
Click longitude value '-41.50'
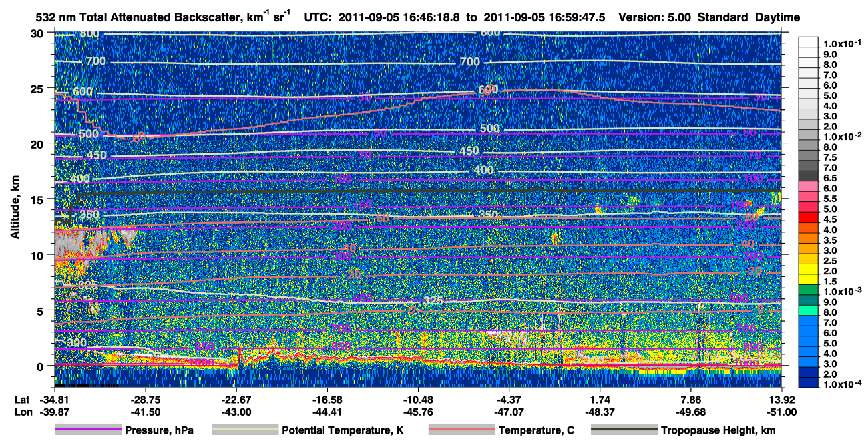tap(145, 412)
